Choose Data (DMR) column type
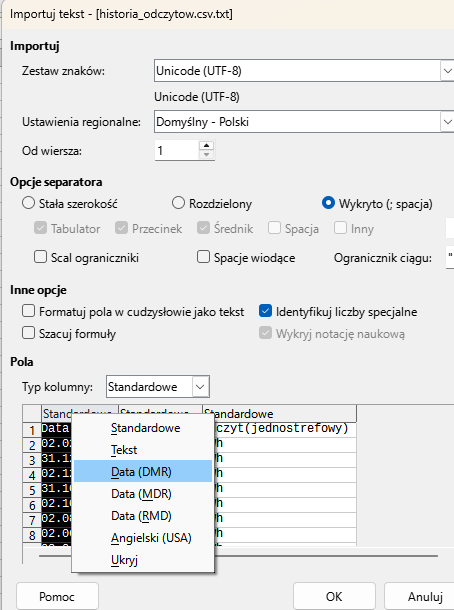This screenshot has width=454, height=610. point(143,472)
